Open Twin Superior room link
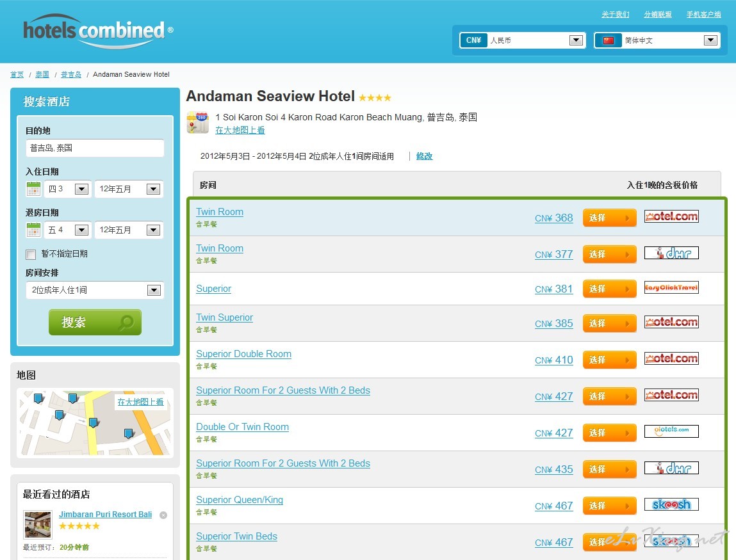 224,317
